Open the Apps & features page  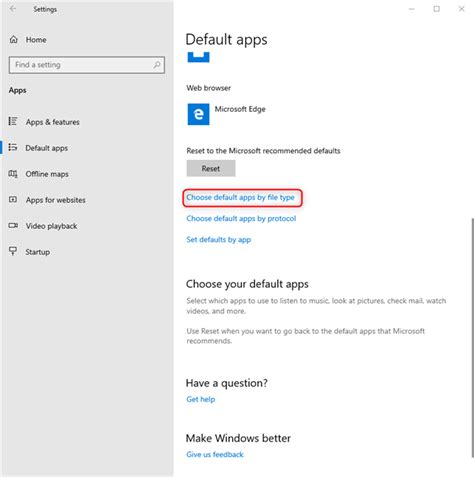click(53, 122)
